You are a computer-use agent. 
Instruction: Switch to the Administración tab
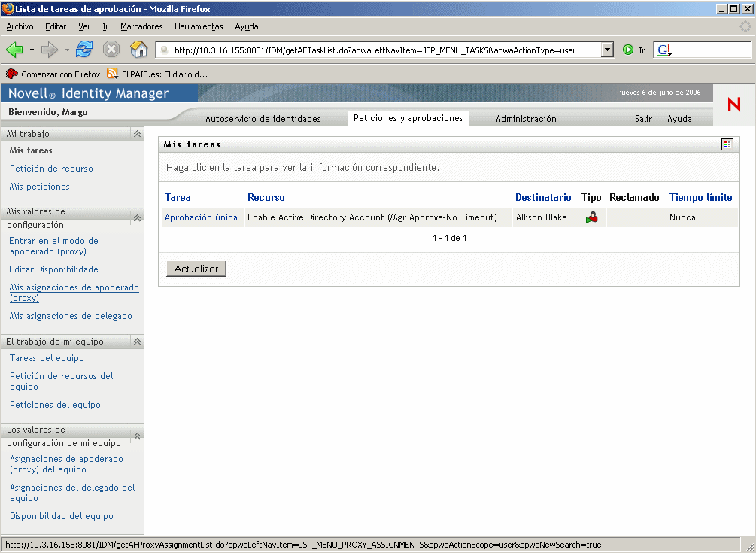click(x=526, y=119)
